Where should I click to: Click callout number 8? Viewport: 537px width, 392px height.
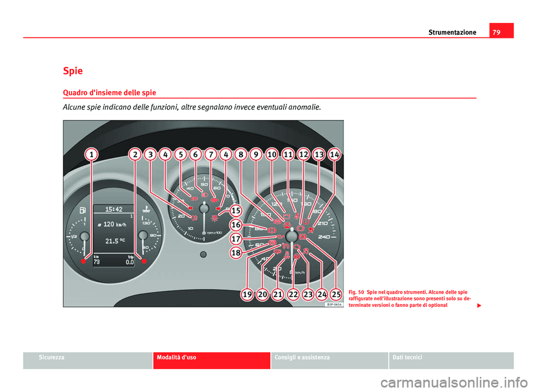coord(241,154)
